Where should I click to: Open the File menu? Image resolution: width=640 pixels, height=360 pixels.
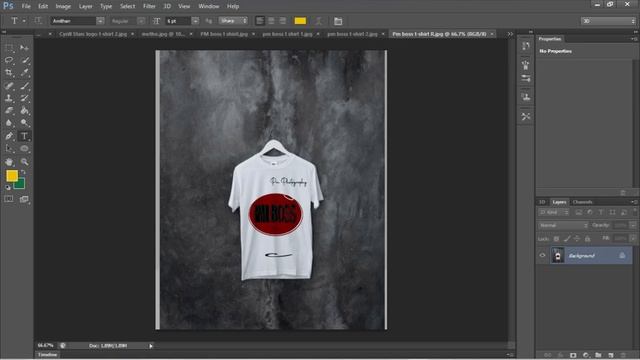pyautogui.click(x=26, y=6)
